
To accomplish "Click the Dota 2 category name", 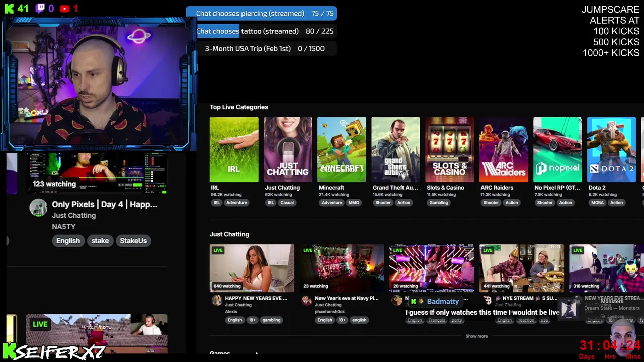I will (x=597, y=188).
